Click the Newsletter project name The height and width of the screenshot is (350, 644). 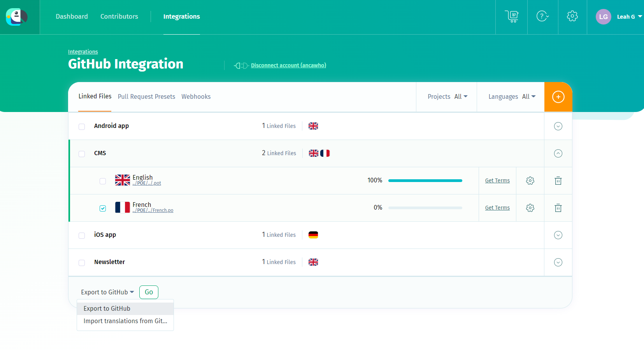(x=109, y=262)
